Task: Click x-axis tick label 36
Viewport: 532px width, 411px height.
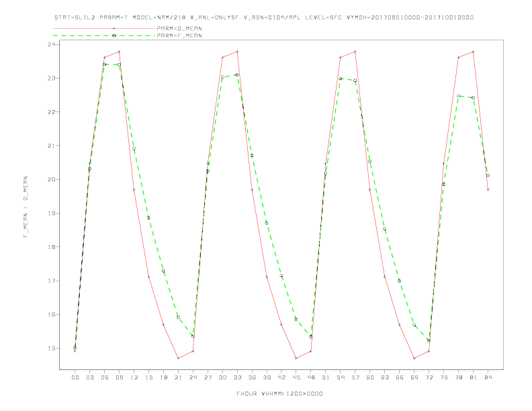Action: click(x=252, y=377)
